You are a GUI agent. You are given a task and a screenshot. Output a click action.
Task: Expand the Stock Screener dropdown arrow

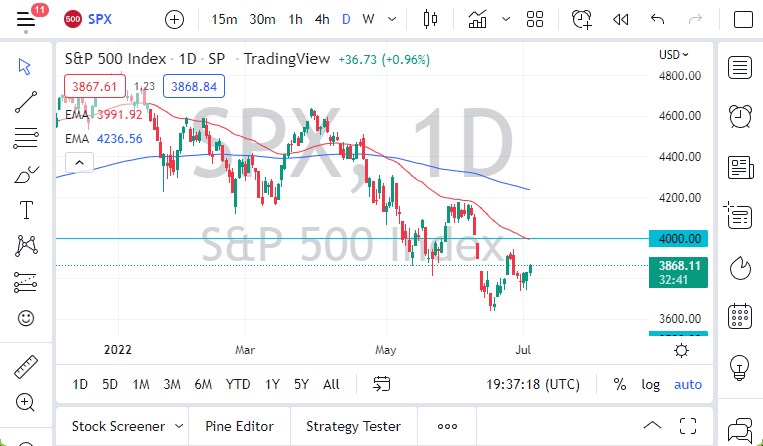point(178,426)
